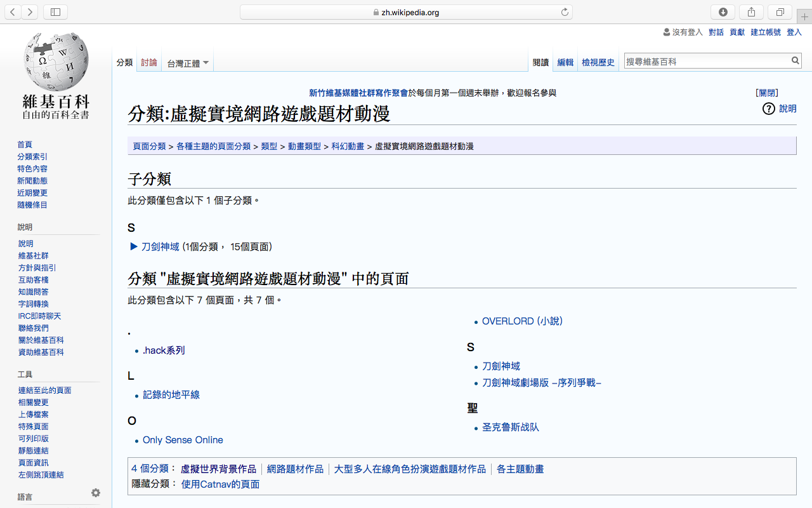
Task: Open the 說明 help link near title
Action: (x=788, y=109)
